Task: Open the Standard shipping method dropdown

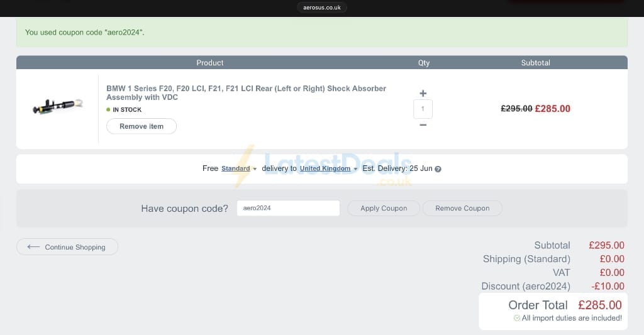Action: point(238,168)
